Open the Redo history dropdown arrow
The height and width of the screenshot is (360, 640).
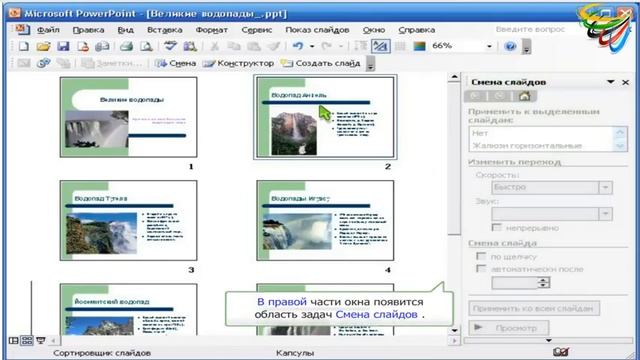point(341,46)
